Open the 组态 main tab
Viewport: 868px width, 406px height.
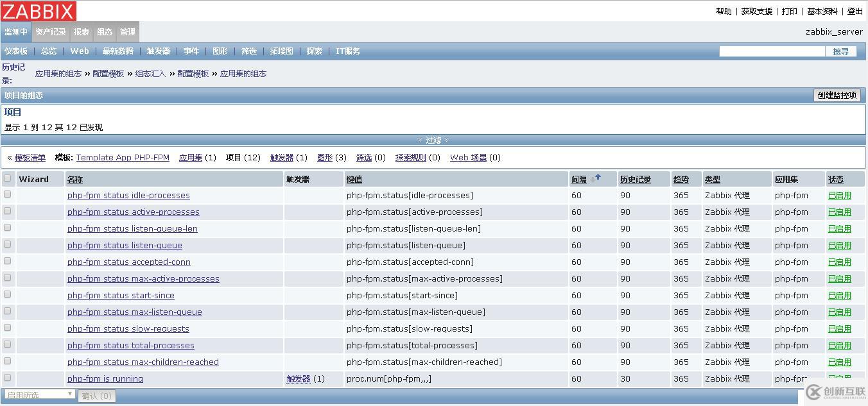pyautogui.click(x=105, y=32)
